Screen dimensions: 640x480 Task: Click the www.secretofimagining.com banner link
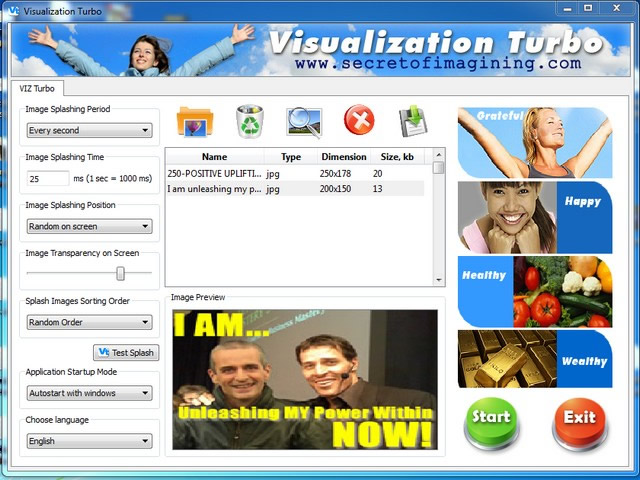[x=438, y=64]
